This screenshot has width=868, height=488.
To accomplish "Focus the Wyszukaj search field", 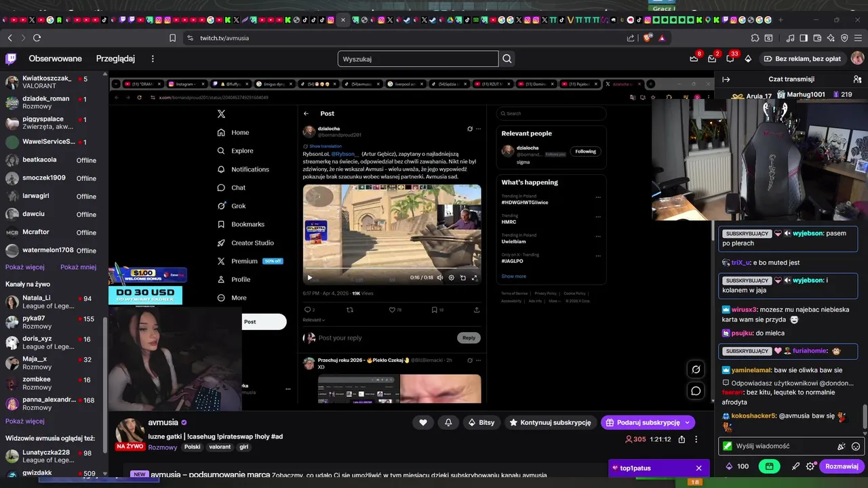I will [x=418, y=59].
